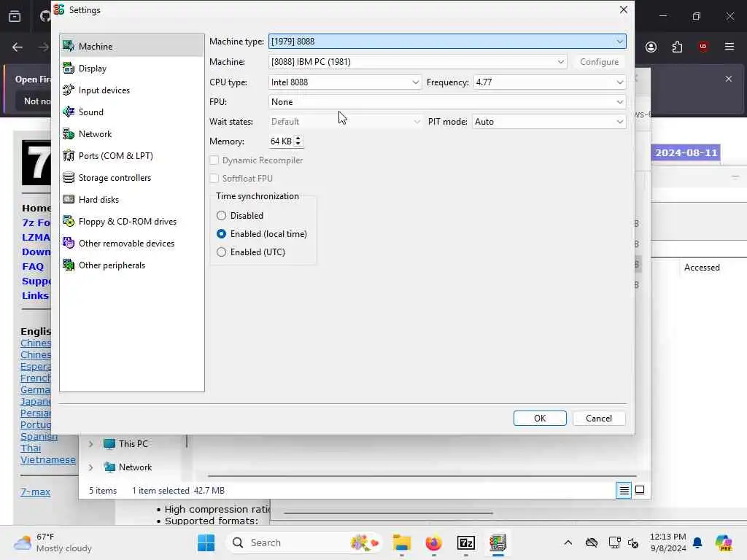
Task: Click the Cancel button
Action: click(599, 418)
